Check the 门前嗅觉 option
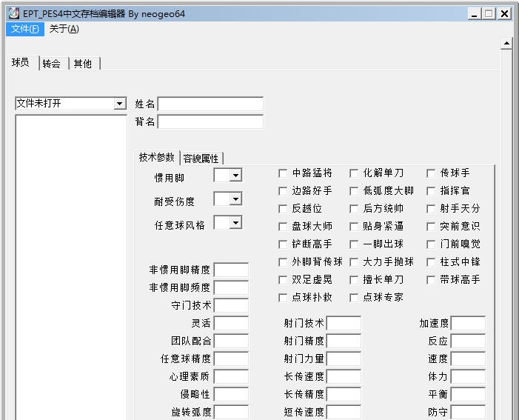The height and width of the screenshot is (420, 519). coord(431,244)
